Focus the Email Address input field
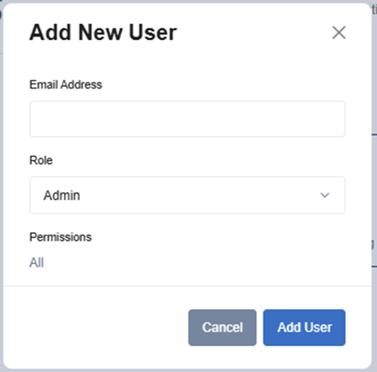 (x=187, y=119)
